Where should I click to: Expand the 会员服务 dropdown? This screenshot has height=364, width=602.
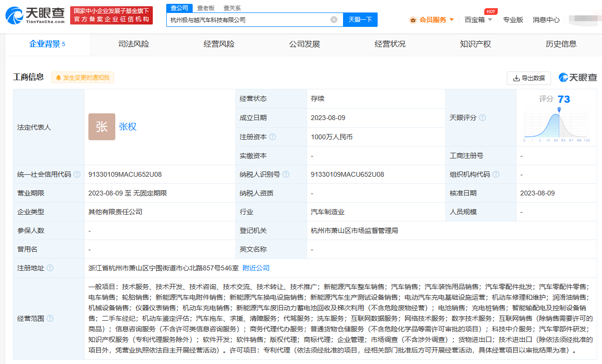(x=452, y=20)
